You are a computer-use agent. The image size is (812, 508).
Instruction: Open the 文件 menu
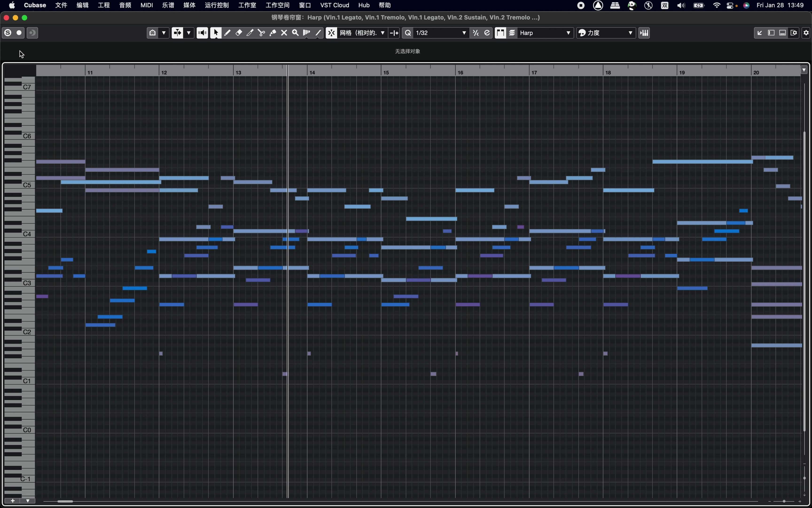pos(61,5)
